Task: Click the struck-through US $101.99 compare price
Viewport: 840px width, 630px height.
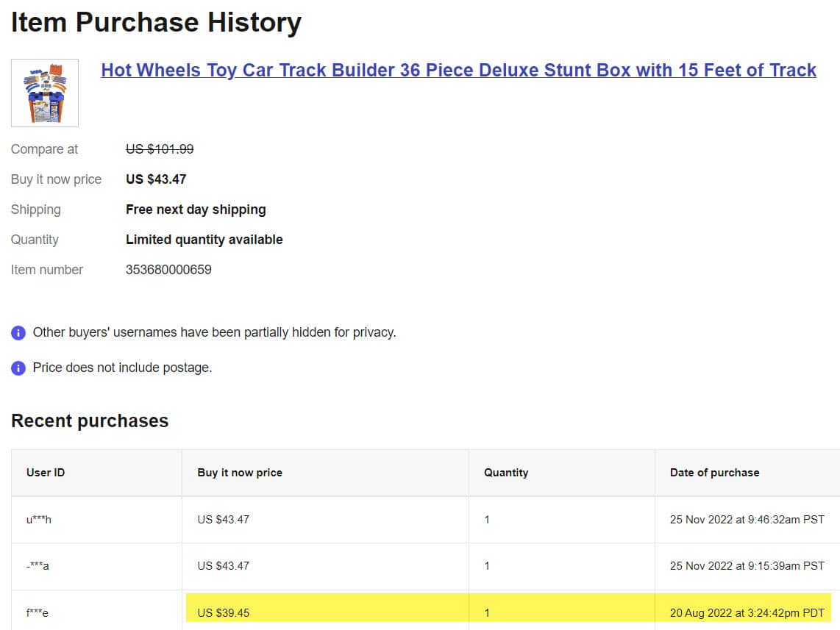Action: [160, 149]
